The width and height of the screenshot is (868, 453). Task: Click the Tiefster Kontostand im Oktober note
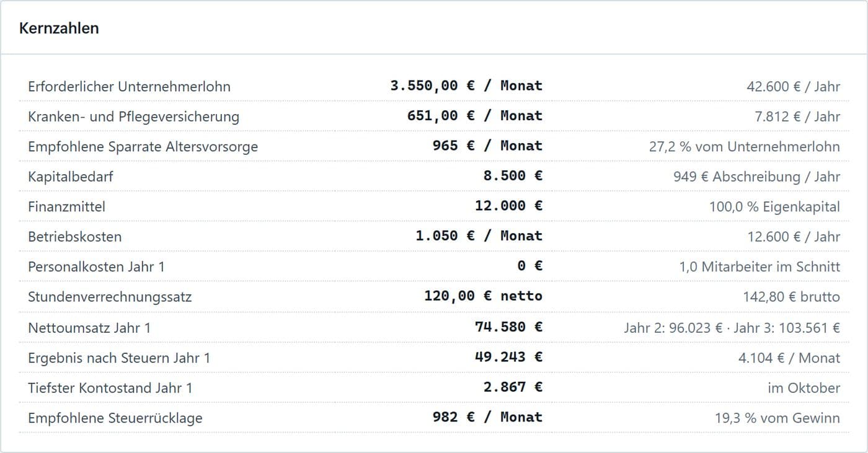coord(804,388)
